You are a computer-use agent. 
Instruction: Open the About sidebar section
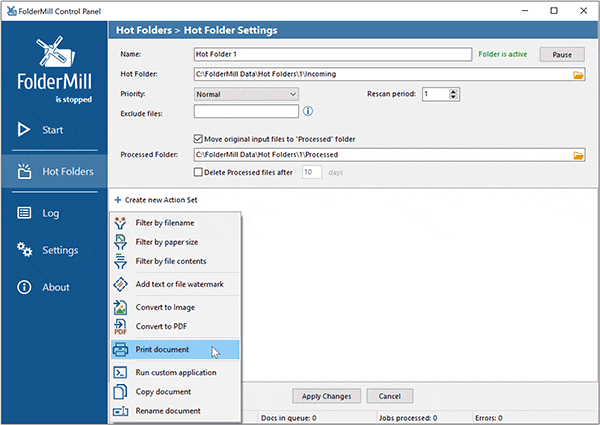click(54, 287)
